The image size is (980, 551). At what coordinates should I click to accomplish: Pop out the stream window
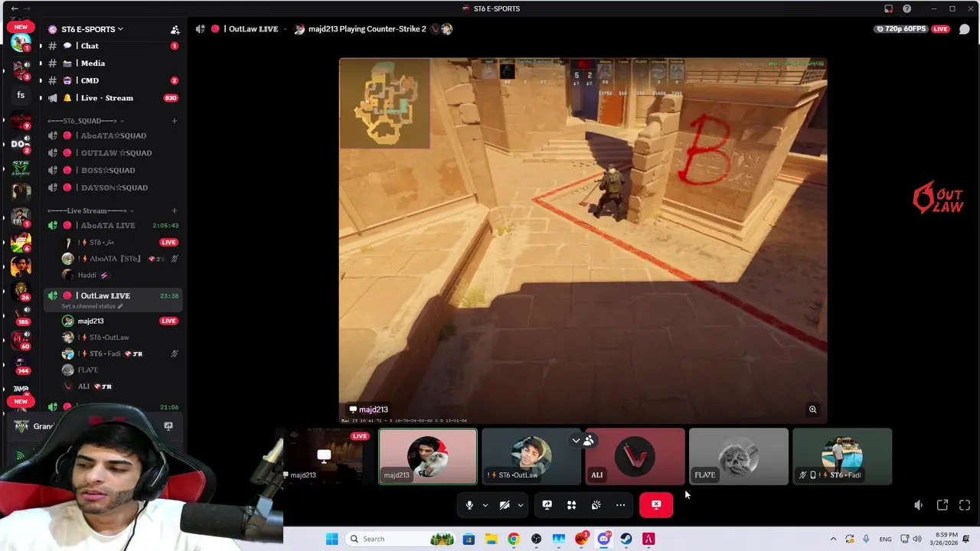pos(942,505)
